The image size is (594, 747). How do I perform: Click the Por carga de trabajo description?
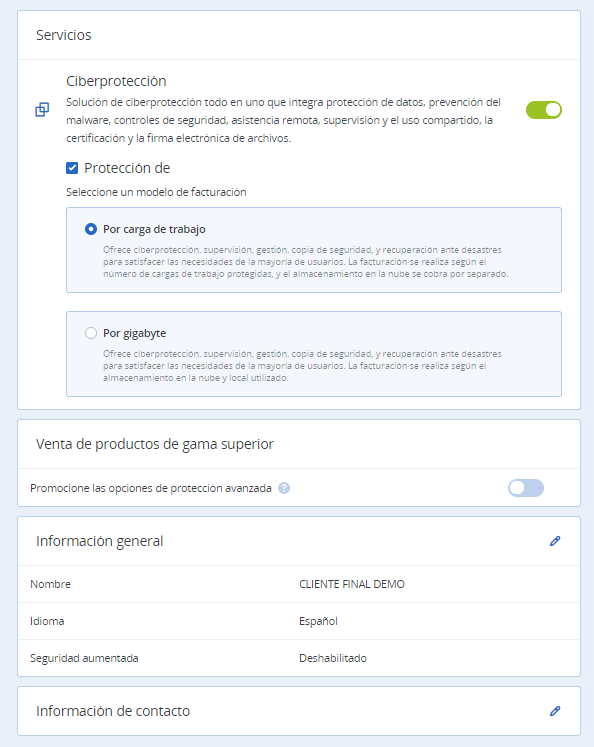coord(305,262)
